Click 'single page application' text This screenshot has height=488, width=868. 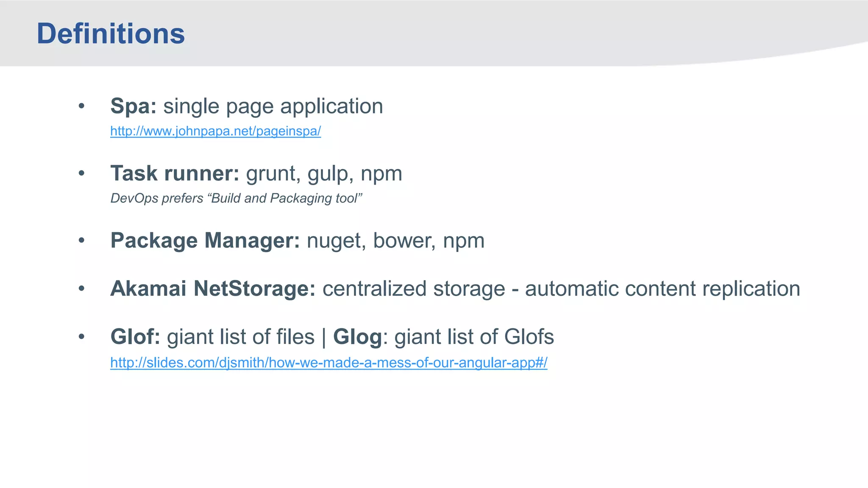[273, 106]
